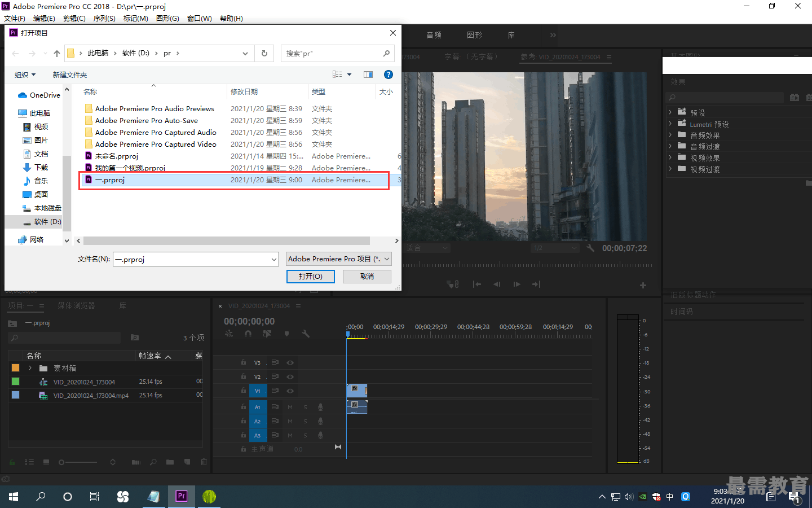Viewport: 812px width, 508px height.
Task: Create new bin in project panel
Action: click(170, 462)
